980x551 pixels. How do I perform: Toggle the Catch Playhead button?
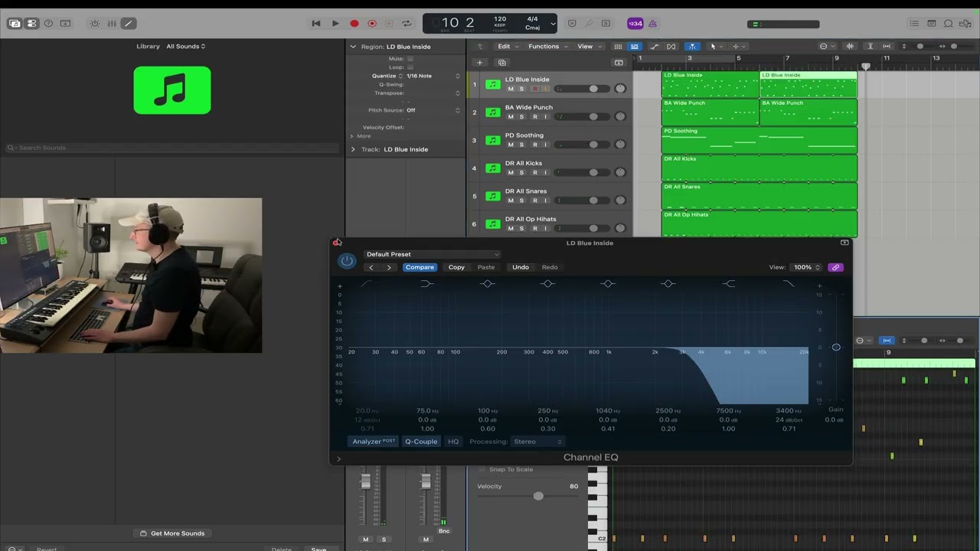coord(692,47)
